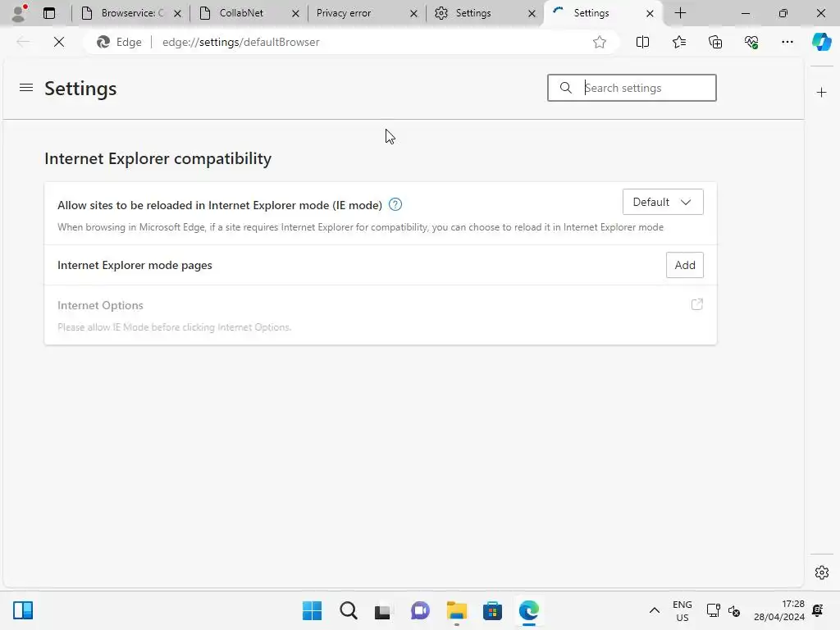Open the Favorites list
The height and width of the screenshot is (630, 840).
678,42
